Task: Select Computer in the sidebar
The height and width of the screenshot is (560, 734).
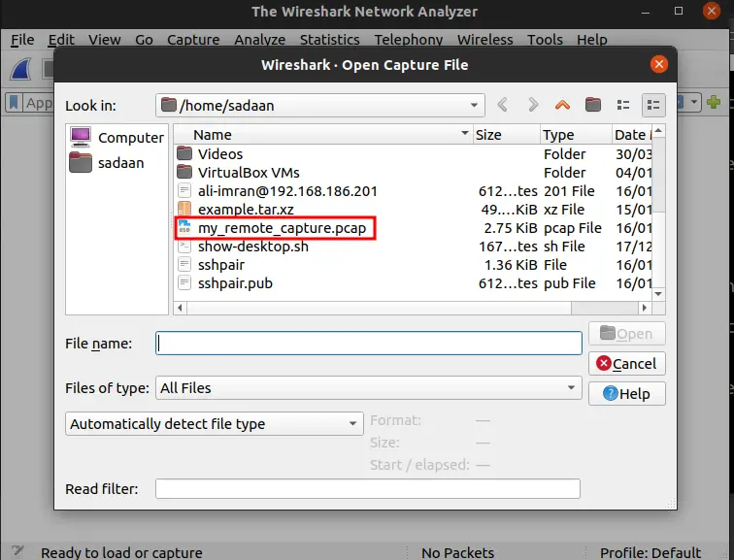Action: point(117,138)
